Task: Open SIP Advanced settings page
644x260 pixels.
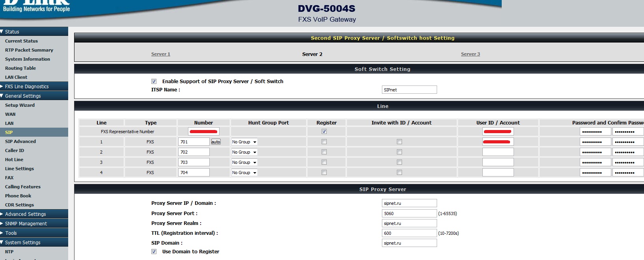Action: [x=20, y=141]
